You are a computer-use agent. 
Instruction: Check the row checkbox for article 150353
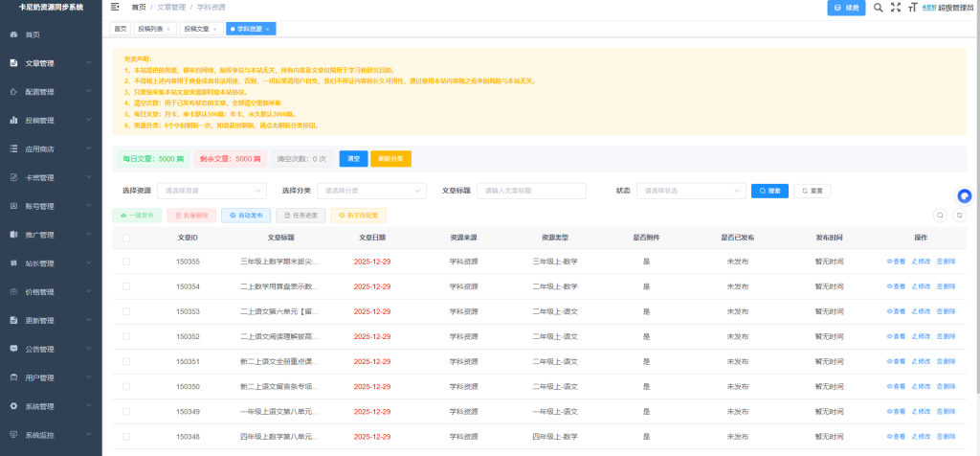pos(126,311)
